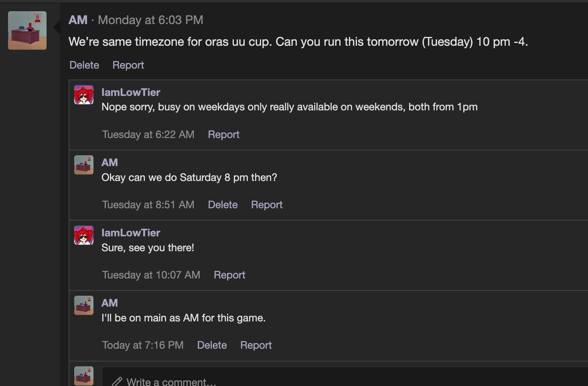The width and height of the screenshot is (588, 386).
Task: Click AM avatar on "I'll be on main" comment
Action: click(84, 305)
